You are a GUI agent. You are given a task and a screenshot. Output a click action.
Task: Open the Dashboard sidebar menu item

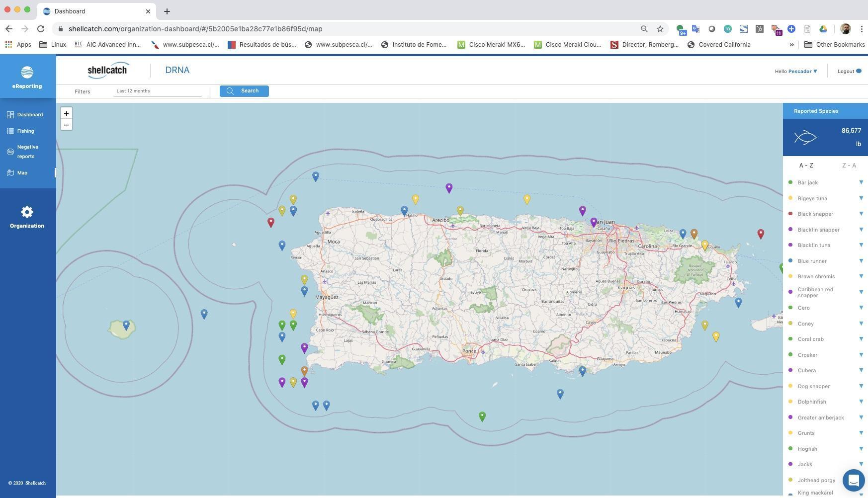[x=30, y=115]
